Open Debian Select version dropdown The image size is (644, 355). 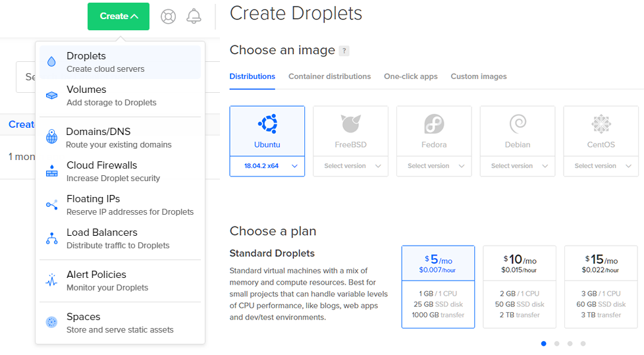(518, 166)
